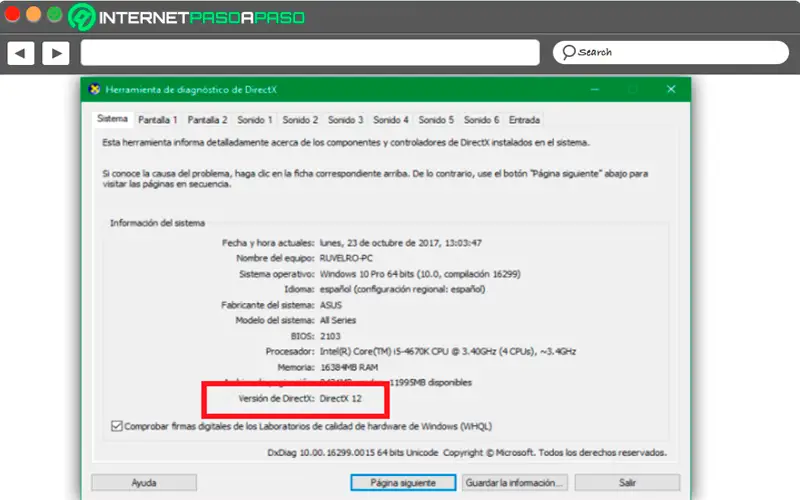800x500 pixels.
Task: Click the back arrow navigation button
Action: [x=21, y=53]
